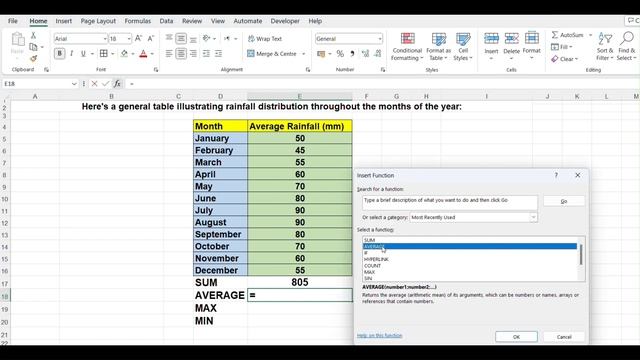Apply Comma Style format icon

352,53
